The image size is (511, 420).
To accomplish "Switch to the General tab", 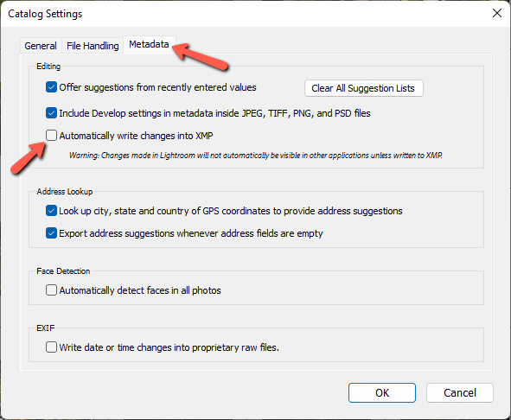I will tap(41, 46).
